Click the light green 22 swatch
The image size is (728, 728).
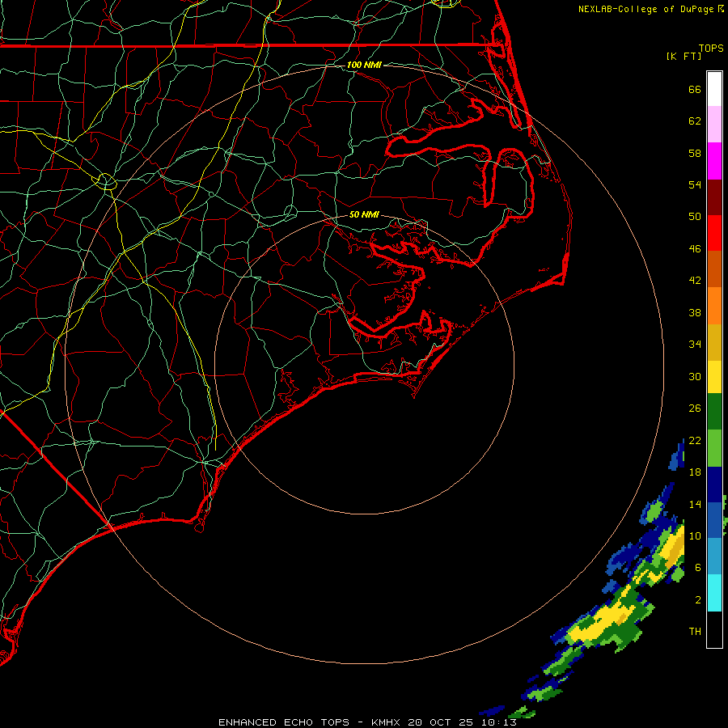[714, 447]
